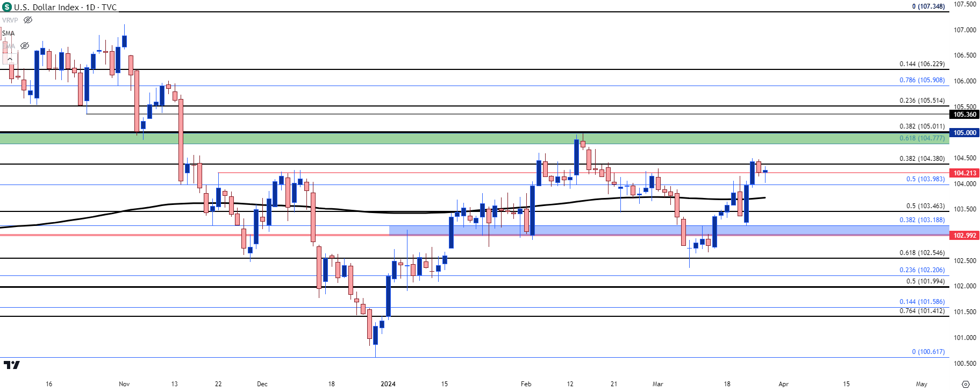Select the SMA indicator label
This screenshot has height=390, width=980.
[8, 33]
